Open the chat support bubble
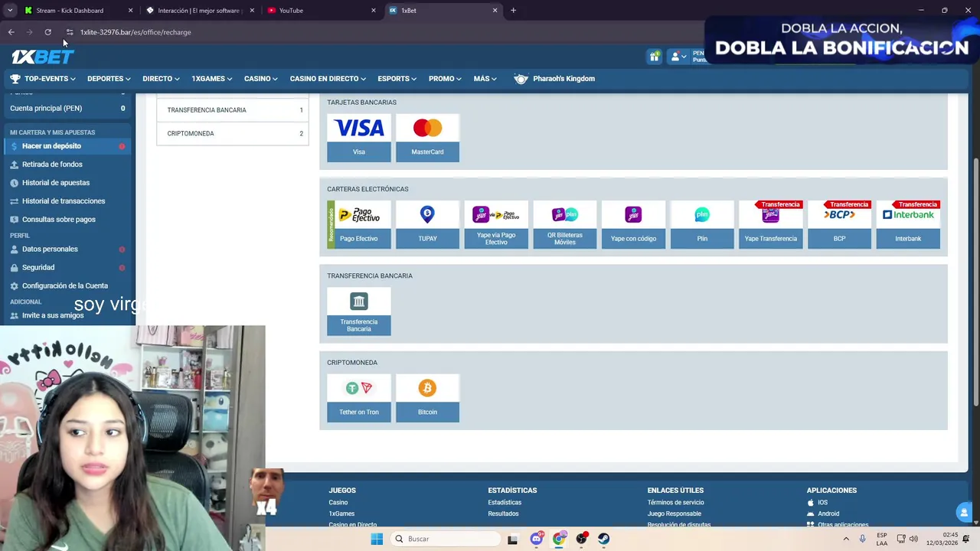The height and width of the screenshot is (551, 980). point(963,512)
